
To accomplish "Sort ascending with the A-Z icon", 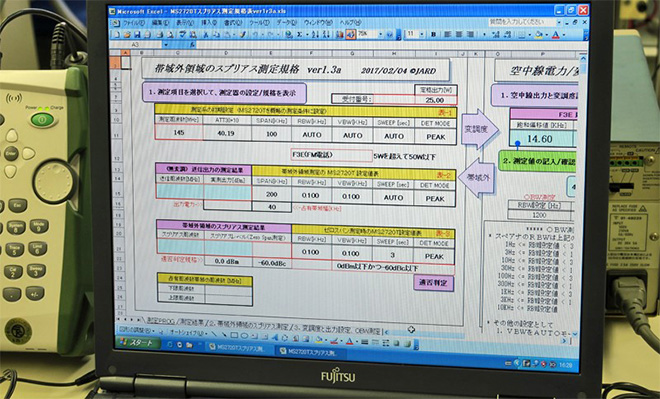I will 315,35.
